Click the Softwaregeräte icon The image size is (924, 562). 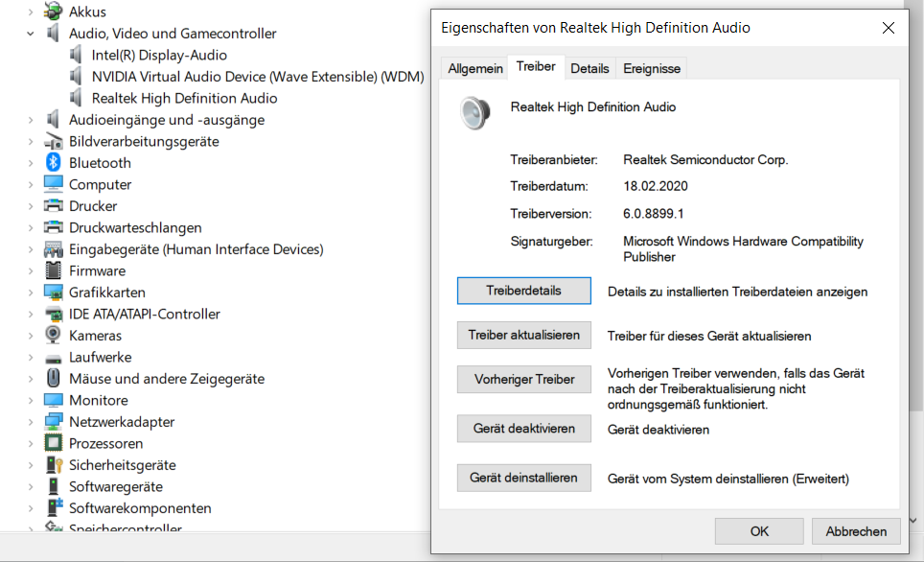point(53,486)
